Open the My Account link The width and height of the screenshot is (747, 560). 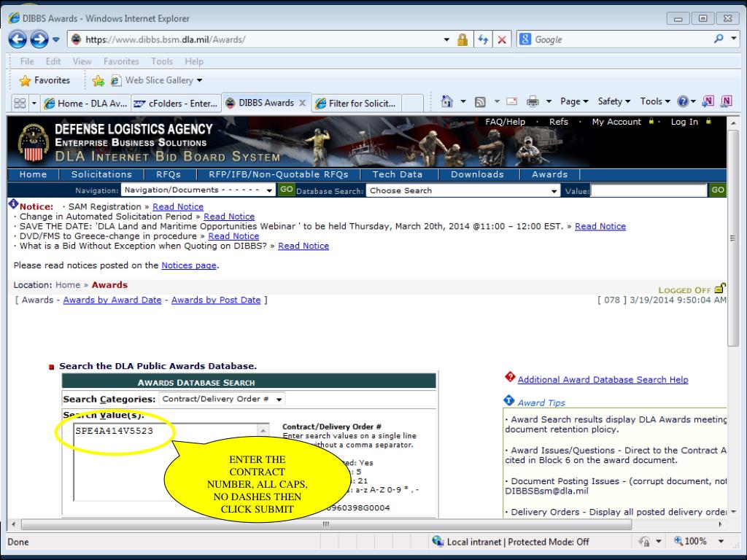(x=616, y=122)
